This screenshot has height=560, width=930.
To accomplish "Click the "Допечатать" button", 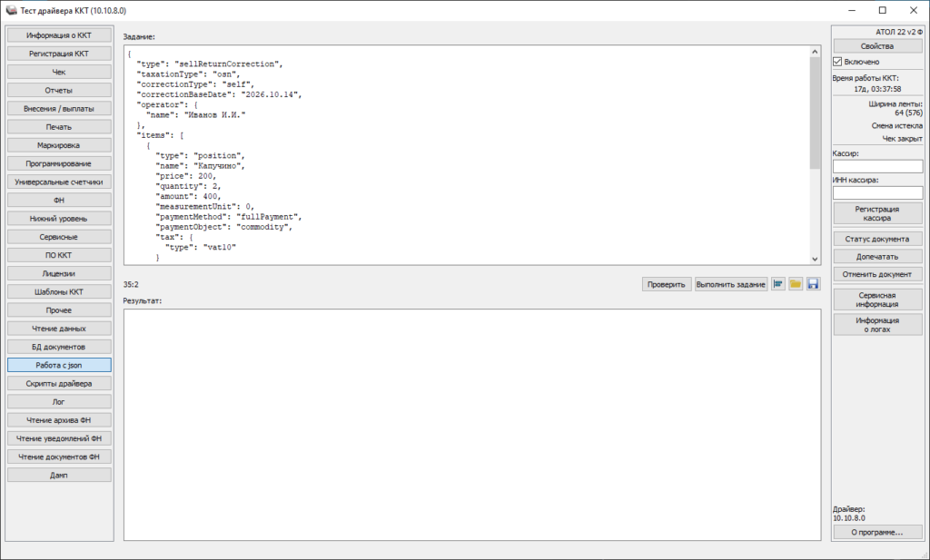I will (x=877, y=257).
